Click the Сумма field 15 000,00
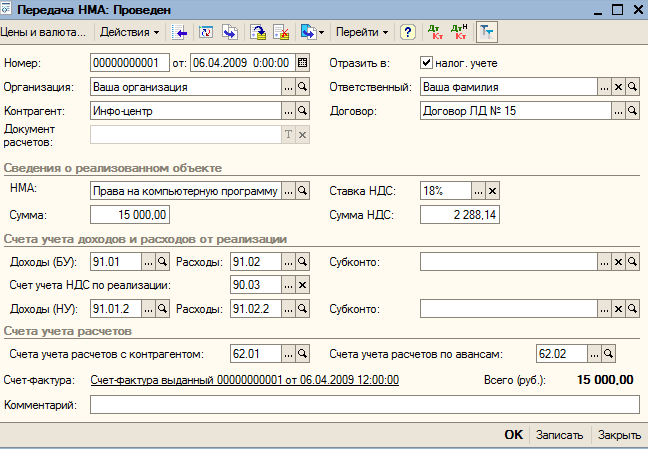Viewport: 648px width, 449px height. pyautogui.click(x=130, y=215)
